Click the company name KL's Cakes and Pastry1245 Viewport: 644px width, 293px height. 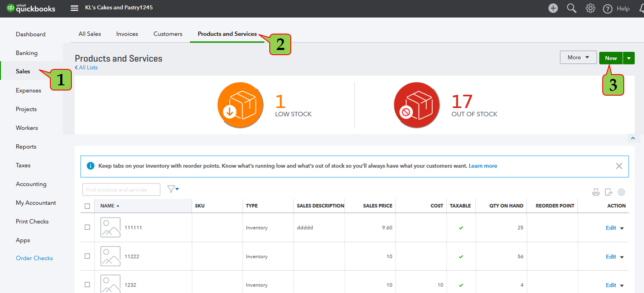click(119, 8)
